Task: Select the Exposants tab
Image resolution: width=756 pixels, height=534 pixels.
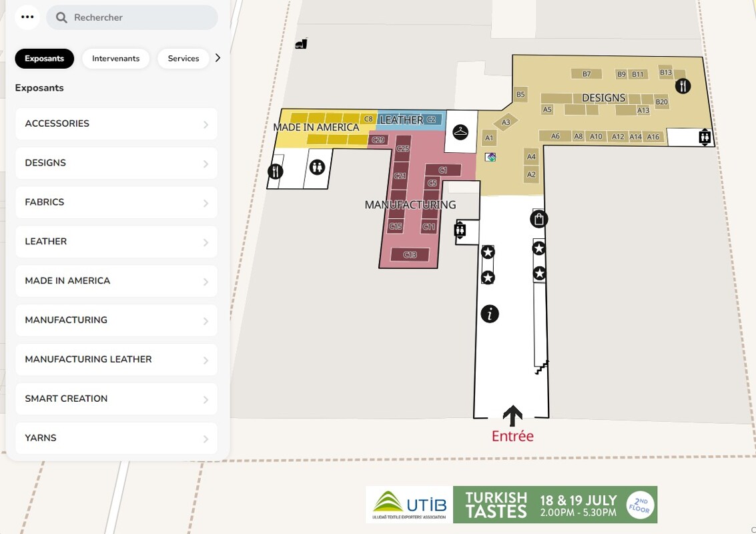Action: [x=45, y=59]
